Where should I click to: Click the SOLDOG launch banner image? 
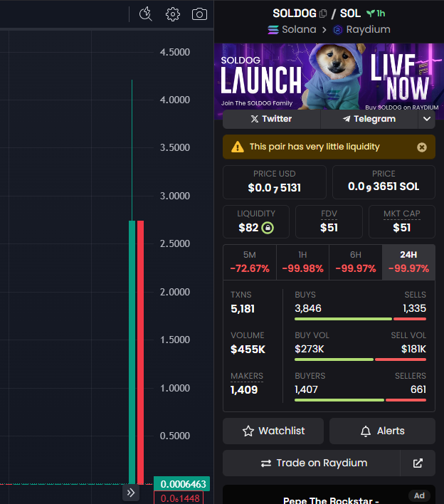(329, 76)
